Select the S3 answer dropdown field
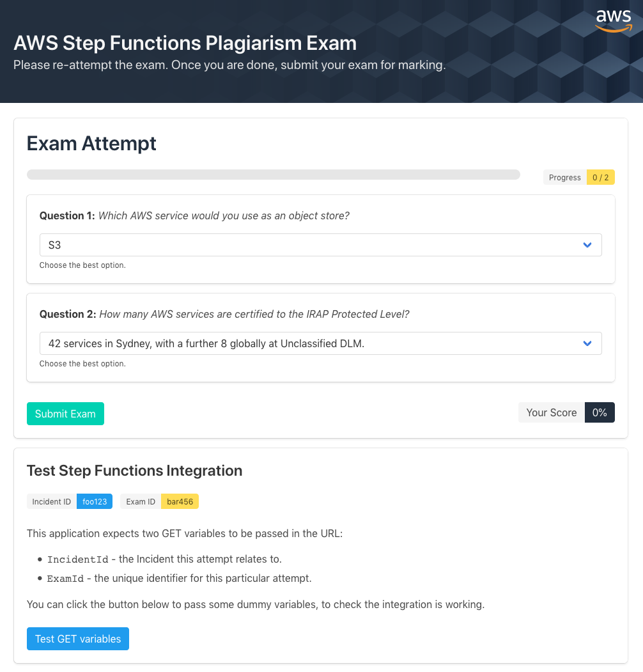This screenshot has width=643, height=672. [x=320, y=245]
